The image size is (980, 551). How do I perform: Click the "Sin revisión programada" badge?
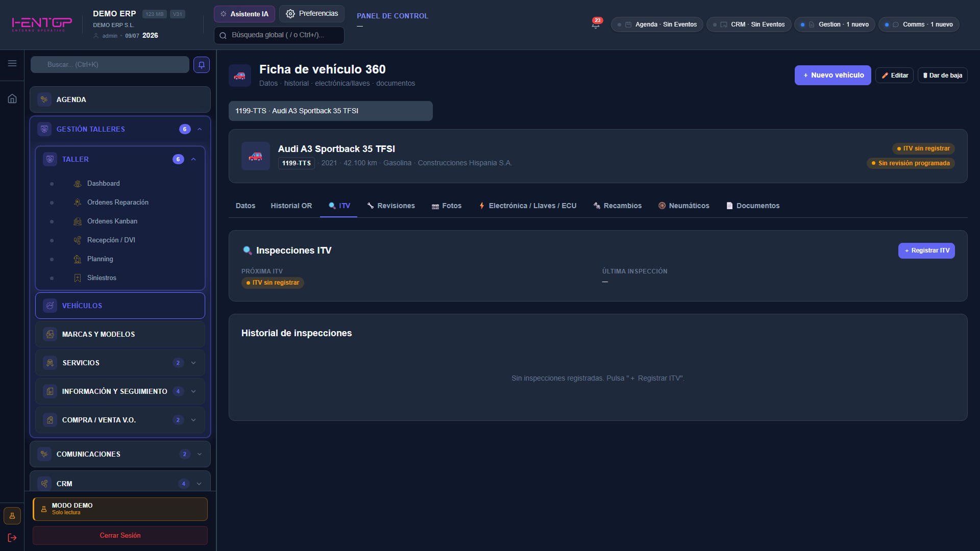coord(911,163)
